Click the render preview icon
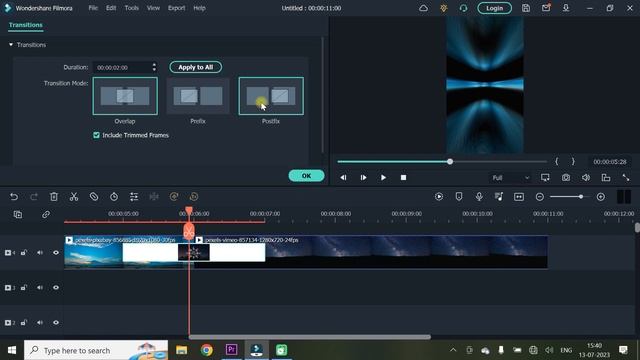 click(439, 197)
